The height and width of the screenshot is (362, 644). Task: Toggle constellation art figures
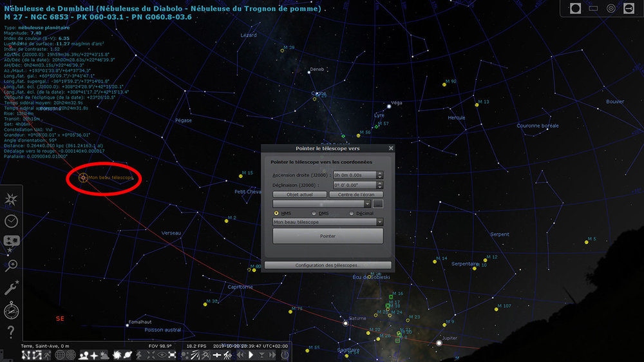(x=47, y=355)
